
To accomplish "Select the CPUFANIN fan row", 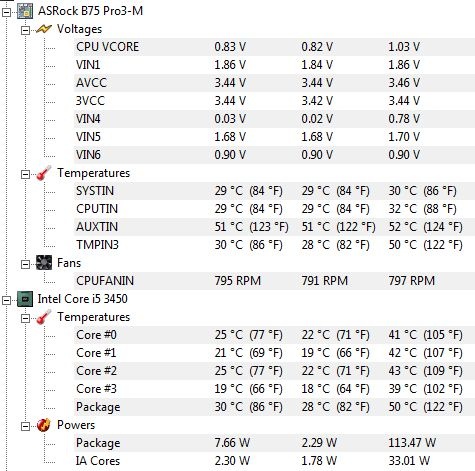I will tap(274, 281).
